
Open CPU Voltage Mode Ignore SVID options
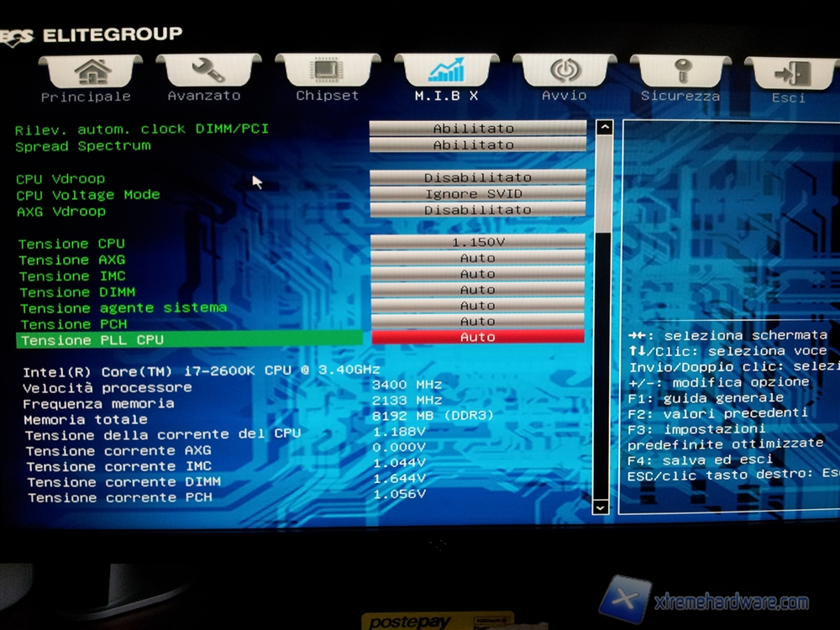477,194
